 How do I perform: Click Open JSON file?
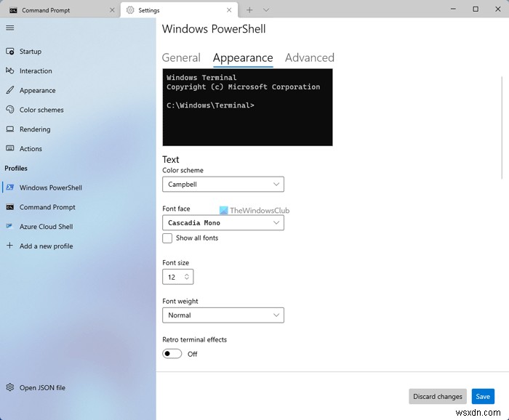(78, 387)
